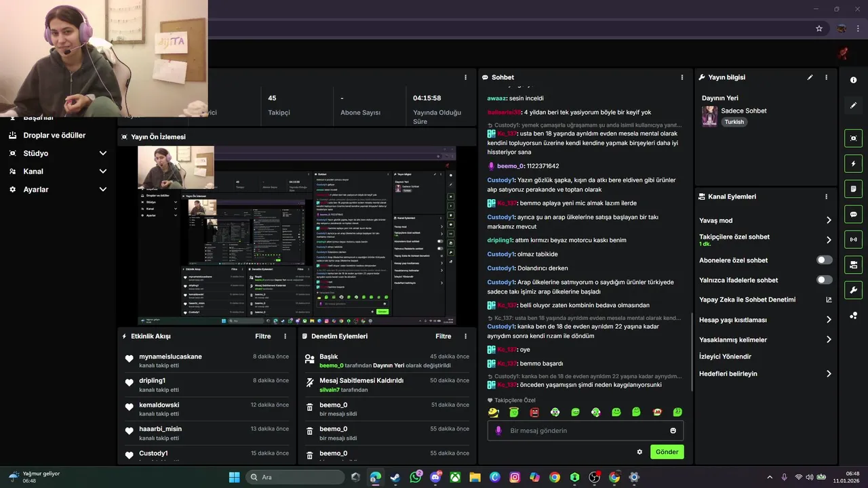
Task: Click the Turkish language tag
Action: [x=734, y=122]
